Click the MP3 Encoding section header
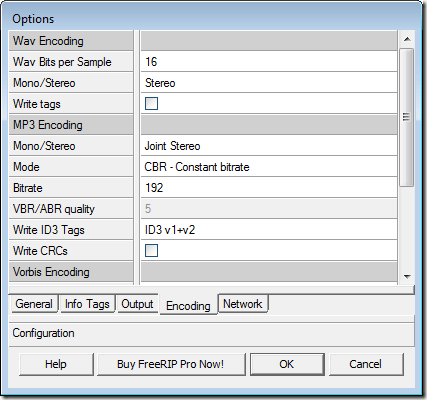 (x=71, y=125)
